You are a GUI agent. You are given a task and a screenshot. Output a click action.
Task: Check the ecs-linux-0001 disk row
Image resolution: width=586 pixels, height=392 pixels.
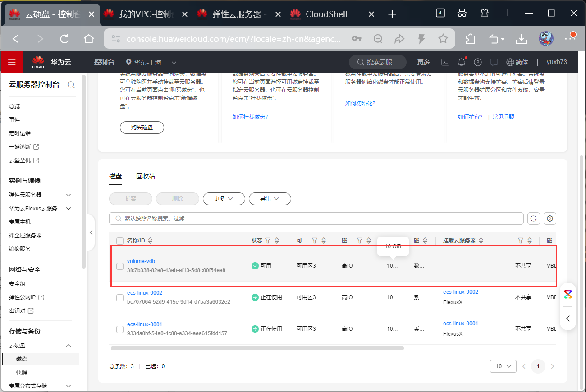click(x=120, y=329)
